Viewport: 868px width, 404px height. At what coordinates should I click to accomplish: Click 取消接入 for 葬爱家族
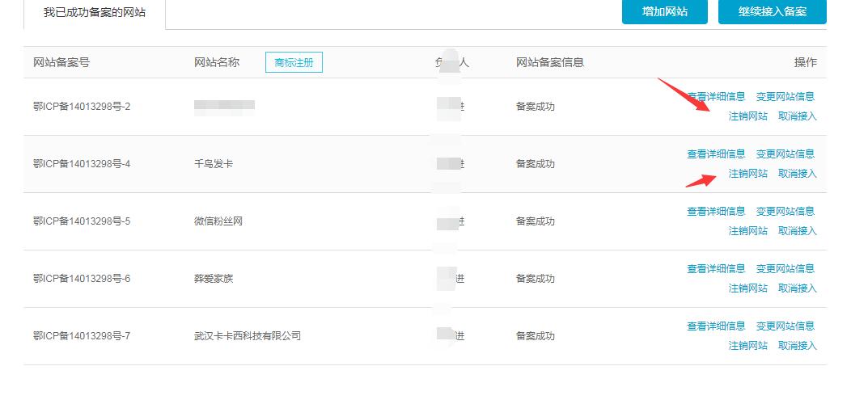click(797, 288)
